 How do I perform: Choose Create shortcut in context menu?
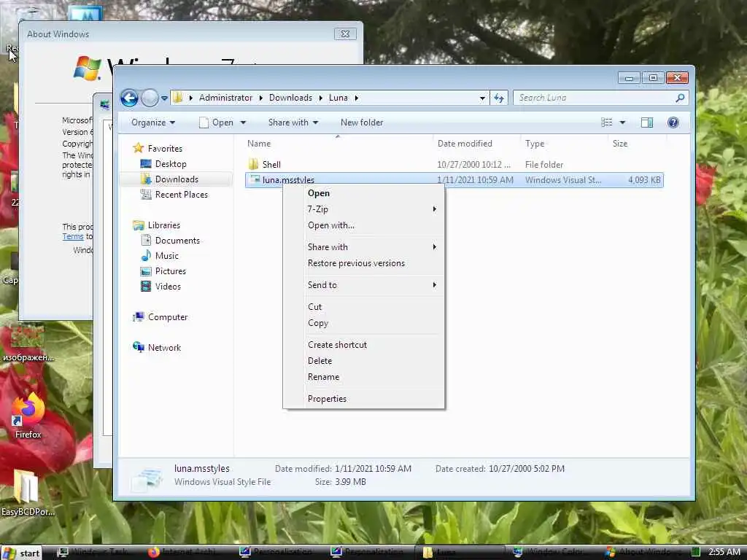[x=364, y=345]
